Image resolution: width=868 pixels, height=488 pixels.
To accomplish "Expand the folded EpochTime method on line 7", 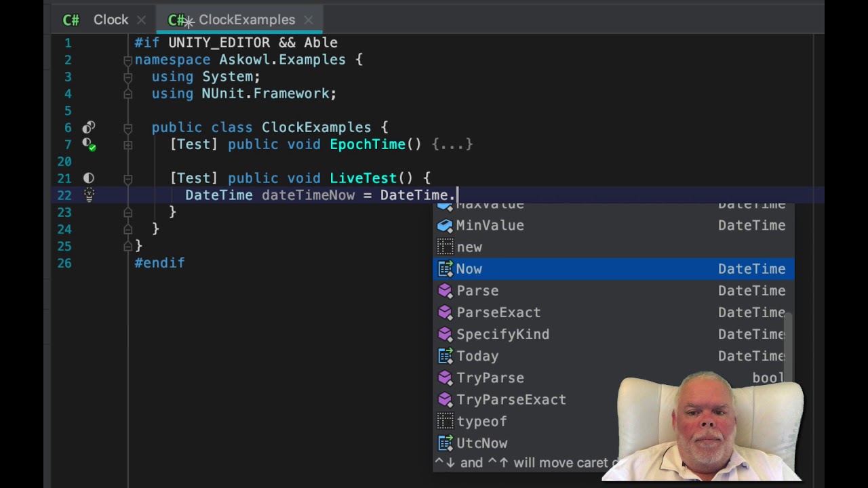I will [127, 144].
